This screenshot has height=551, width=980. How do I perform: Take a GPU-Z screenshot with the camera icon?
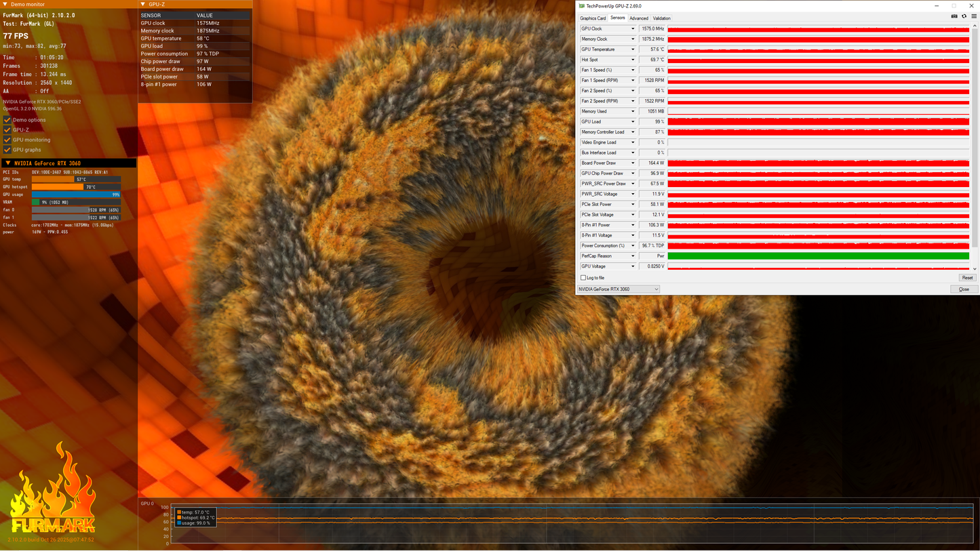[x=954, y=16]
